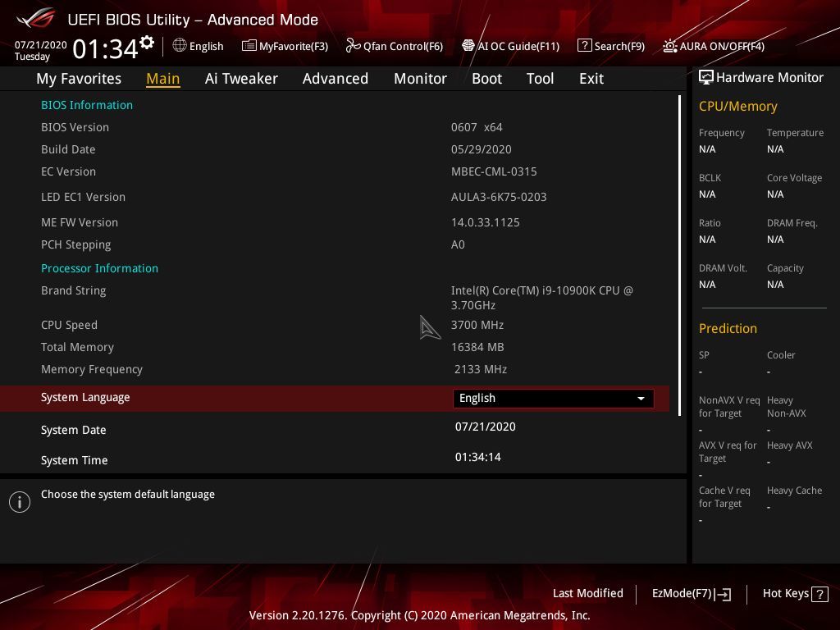Screen dimensions: 840x630
Task: Click ME FW Version value 14.0.33.1125
Action: coord(486,222)
